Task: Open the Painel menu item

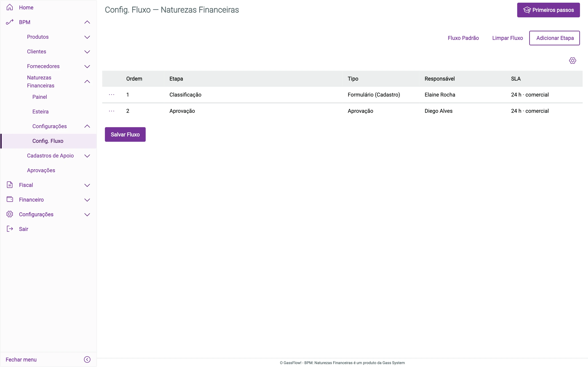Action: click(x=40, y=97)
